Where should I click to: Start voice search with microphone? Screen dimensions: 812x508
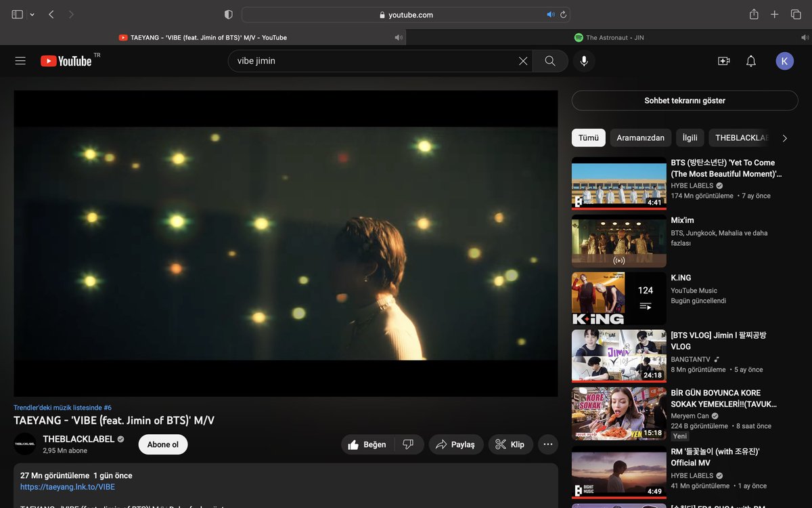coord(584,61)
